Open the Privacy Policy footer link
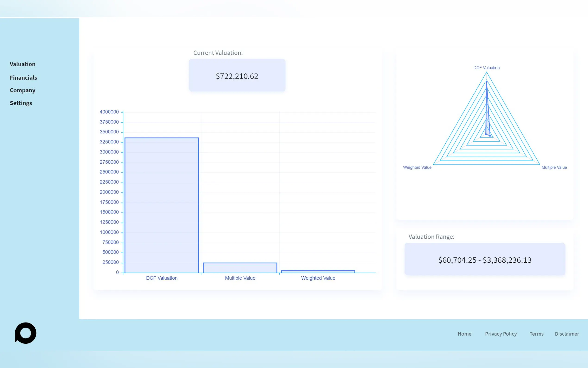588x368 pixels. 501,334
